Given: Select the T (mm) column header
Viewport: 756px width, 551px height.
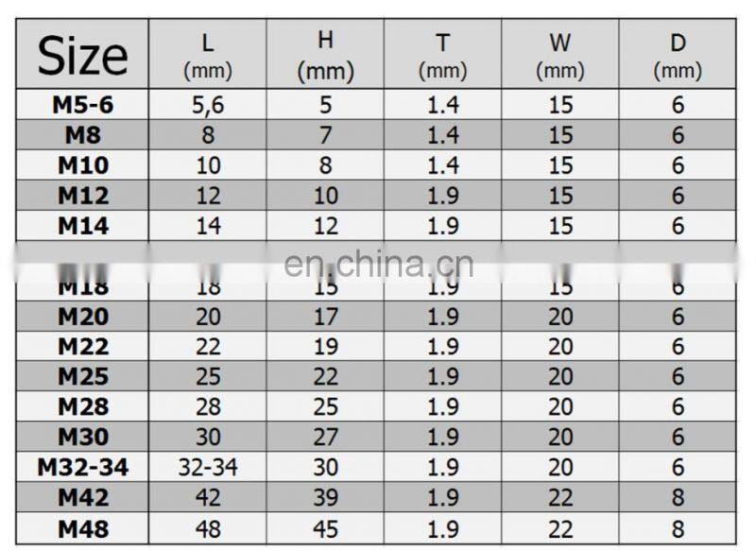Looking at the screenshot, I should click(x=442, y=56).
